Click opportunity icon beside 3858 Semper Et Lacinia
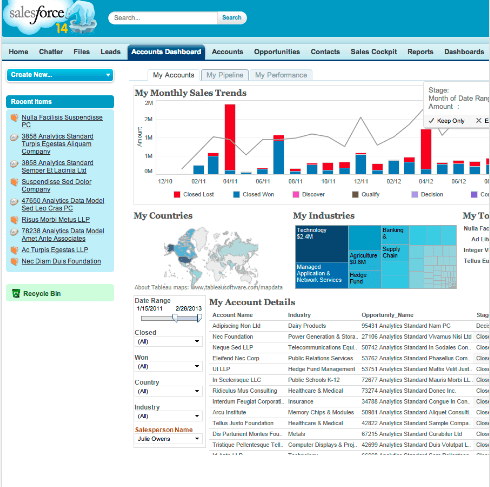This screenshot has width=490, height=487. point(14,163)
